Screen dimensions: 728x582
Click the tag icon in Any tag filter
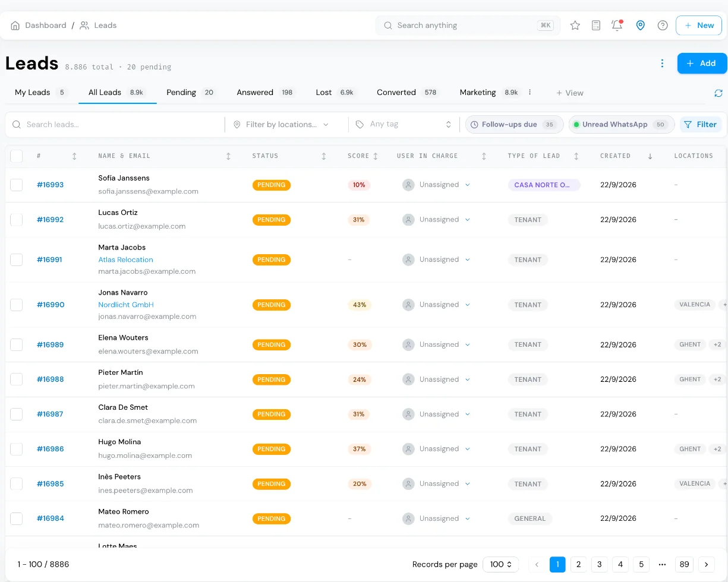(360, 125)
